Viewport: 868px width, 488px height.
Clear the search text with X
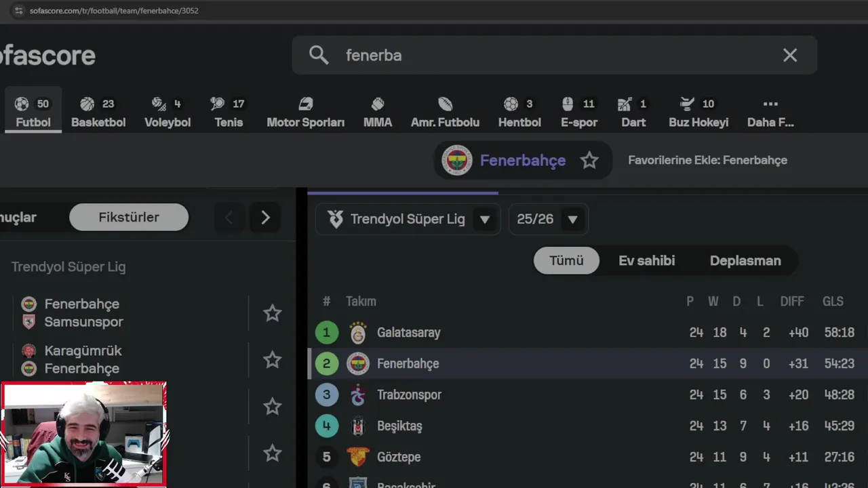pyautogui.click(x=790, y=56)
